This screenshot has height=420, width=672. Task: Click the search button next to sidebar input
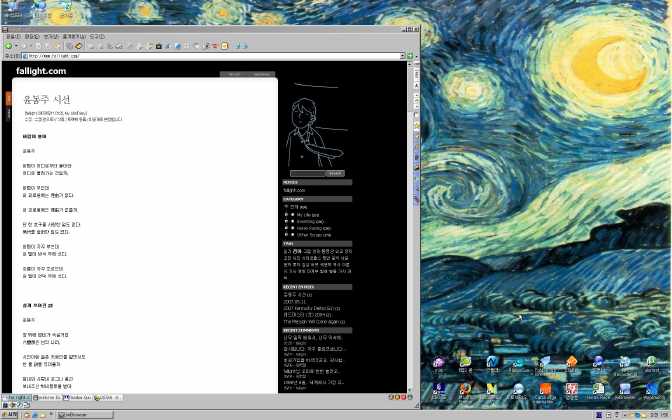pyautogui.click(x=335, y=174)
